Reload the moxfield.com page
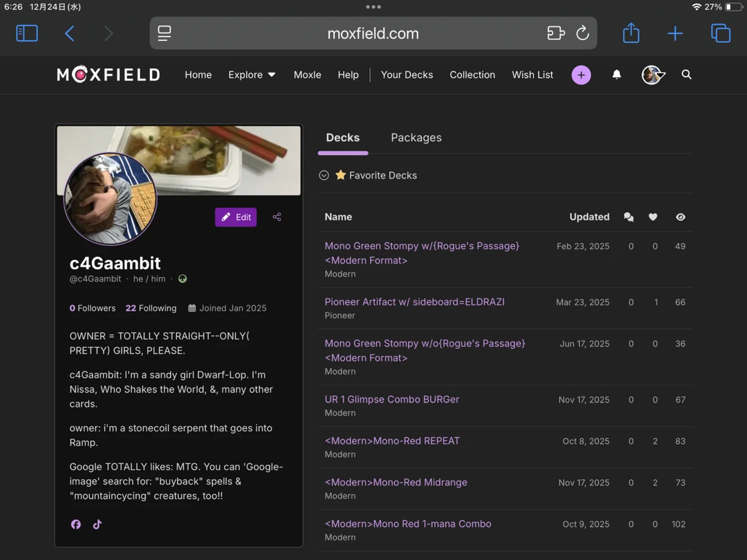The image size is (747, 560). 583,33
